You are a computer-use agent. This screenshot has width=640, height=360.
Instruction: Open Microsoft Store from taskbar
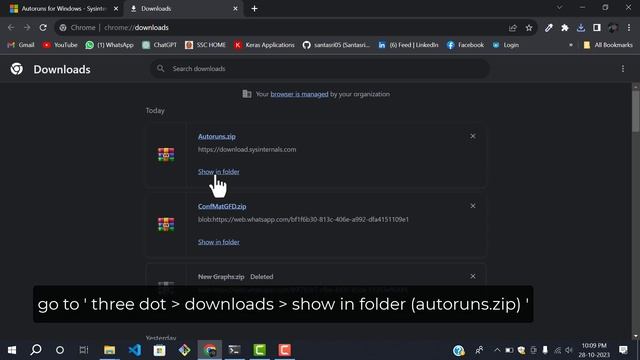click(160, 350)
